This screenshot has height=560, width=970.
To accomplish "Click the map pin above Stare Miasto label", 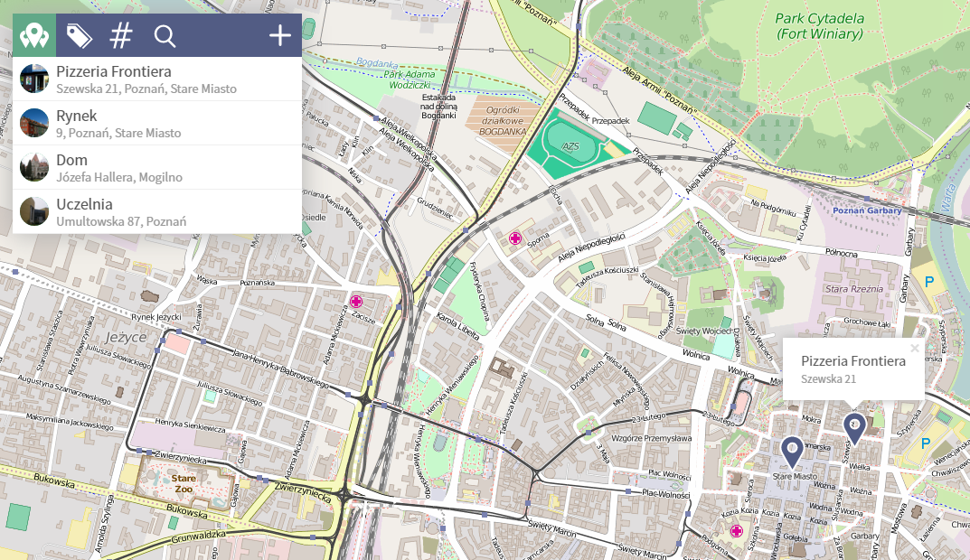I will [792, 452].
